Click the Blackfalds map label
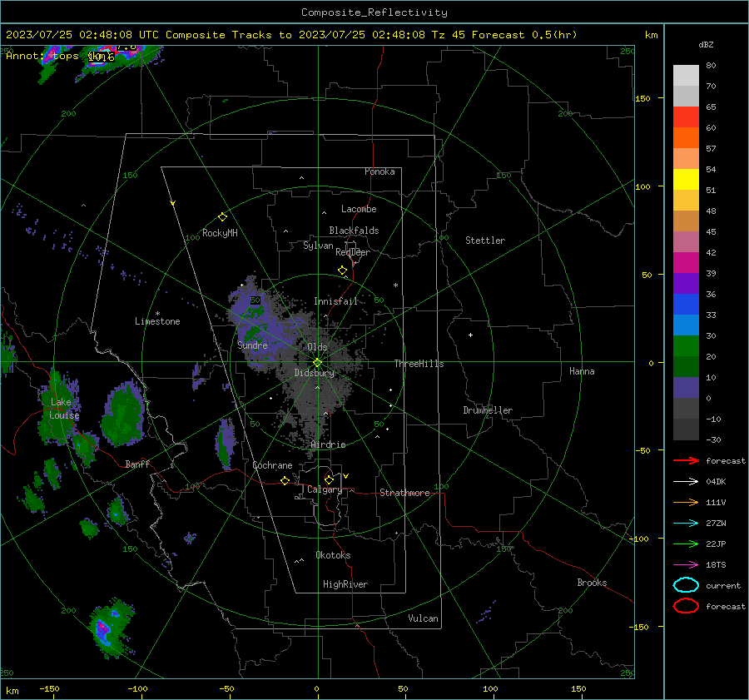Viewport: 749px width, 700px height. [x=354, y=231]
